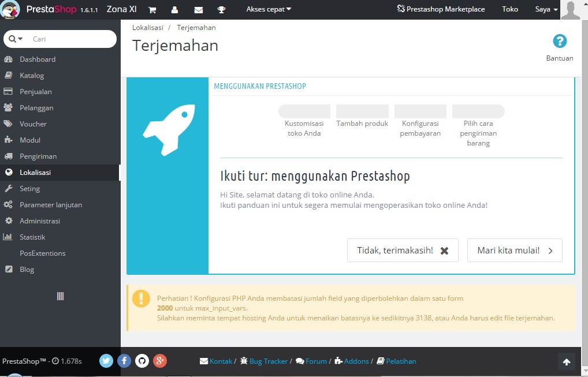Open Pelatihan link in footer
This screenshot has width=588, height=377.
tap(396, 361)
